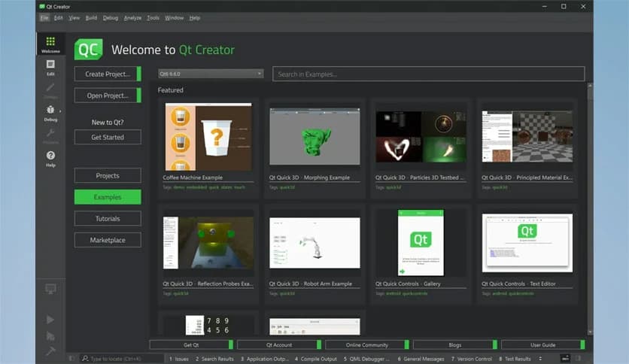Image resolution: width=629 pixels, height=364 pixels.
Task: Open output panes selector arrows
Action: (540, 359)
